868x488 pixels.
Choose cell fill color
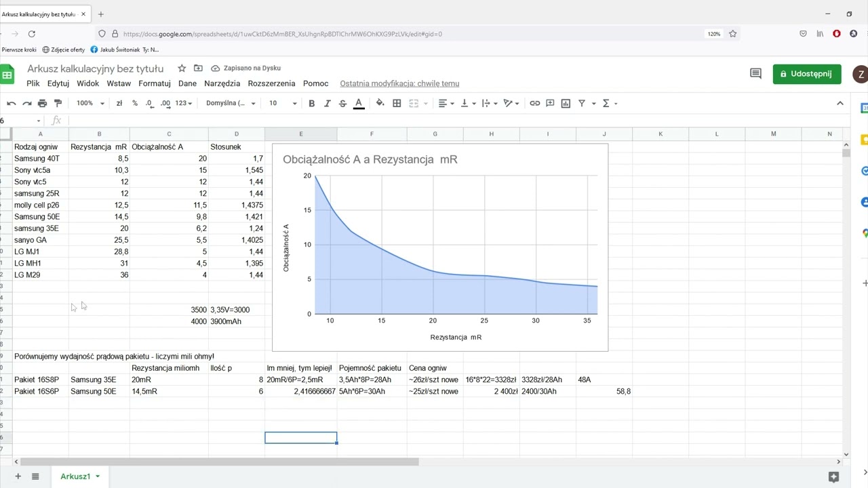380,103
